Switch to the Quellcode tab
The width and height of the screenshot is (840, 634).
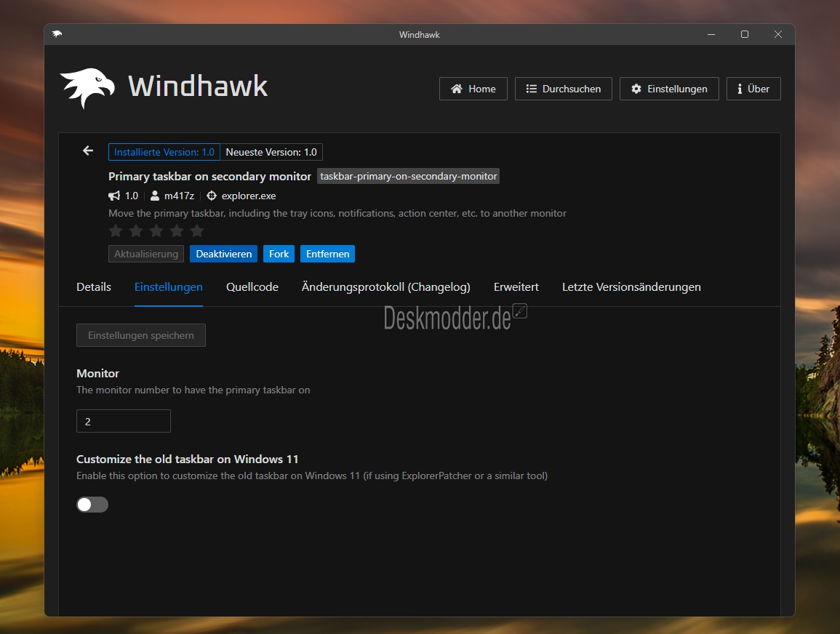[252, 287]
